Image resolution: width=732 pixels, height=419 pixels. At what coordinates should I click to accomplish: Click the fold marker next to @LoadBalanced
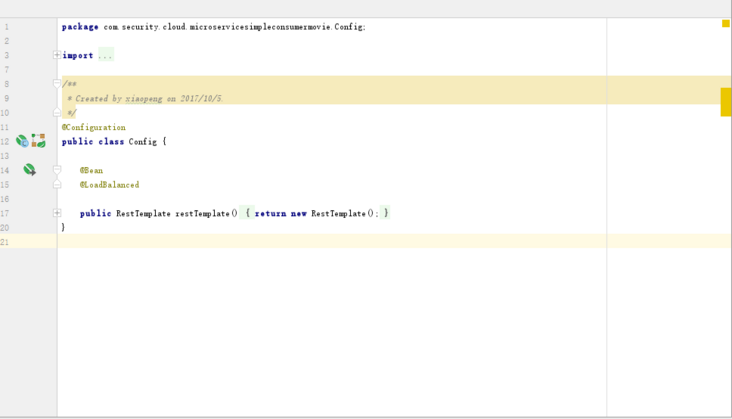click(x=57, y=185)
